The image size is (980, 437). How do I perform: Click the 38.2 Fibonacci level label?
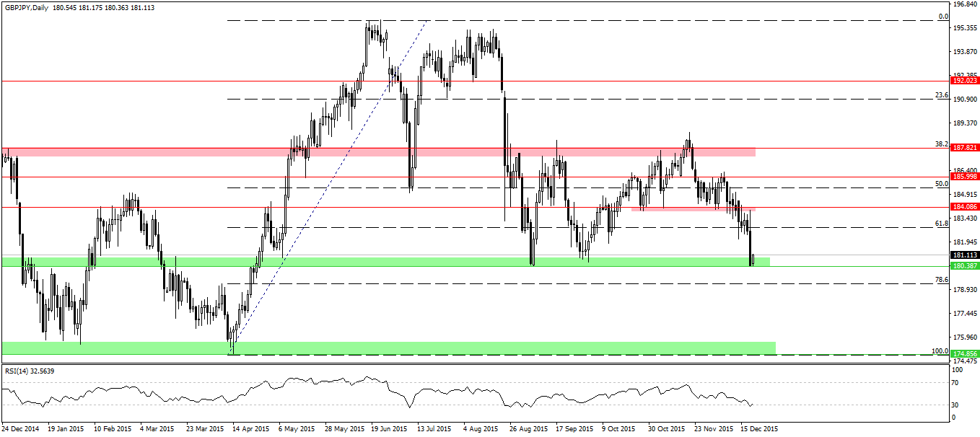pyautogui.click(x=941, y=144)
